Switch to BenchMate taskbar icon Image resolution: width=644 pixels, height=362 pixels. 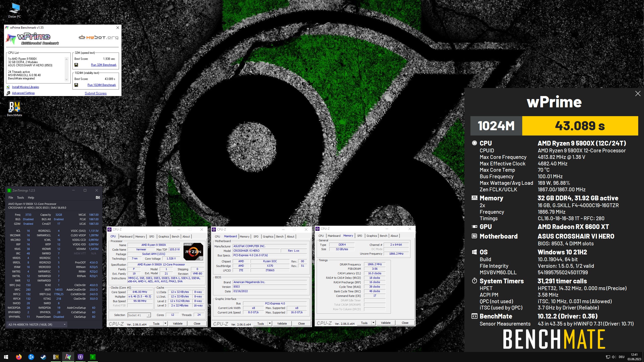(56, 357)
